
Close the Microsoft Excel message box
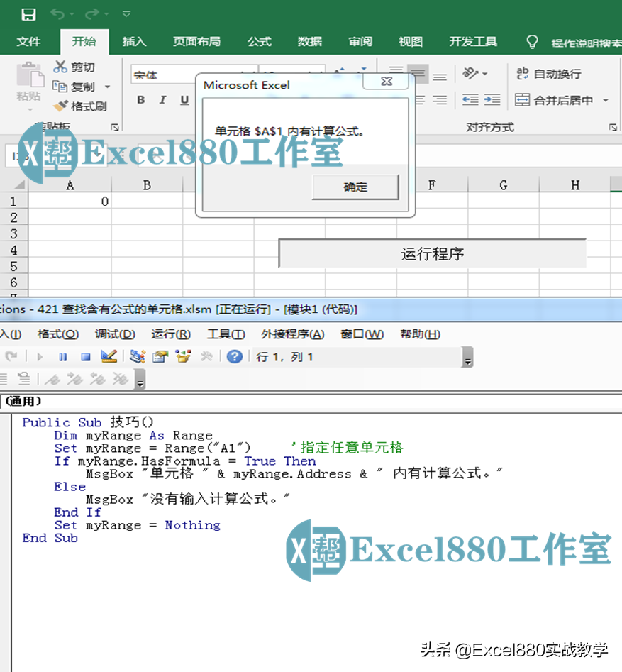pyautogui.click(x=386, y=82)
